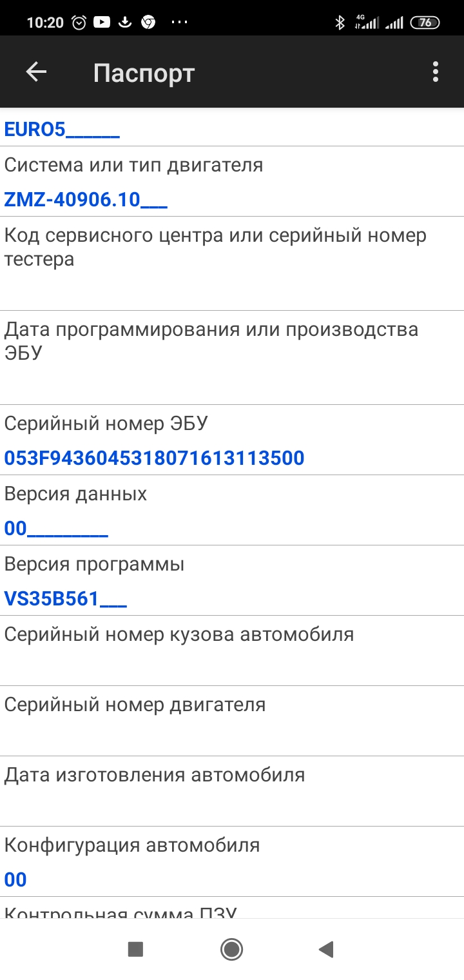The height and width of the screenshot is (980, 464).
Task: Open the three-dot overflow menu
Action: coord(436,72)
